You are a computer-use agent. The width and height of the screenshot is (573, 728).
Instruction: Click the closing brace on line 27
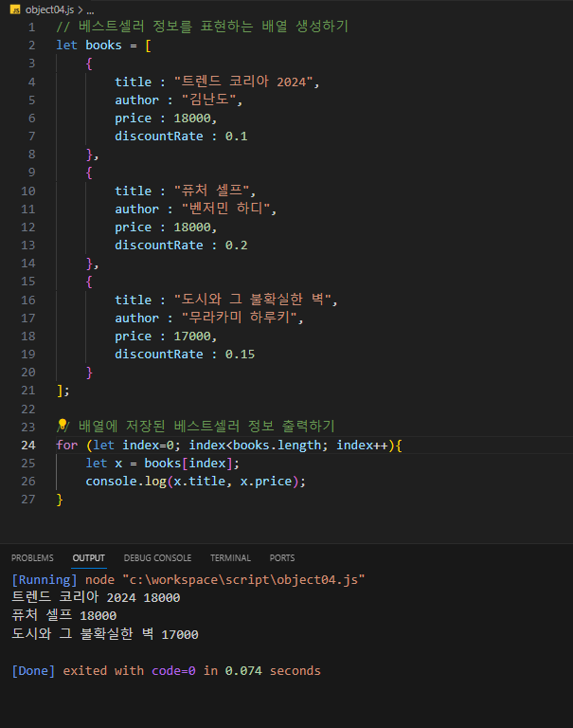(x=60, y=500)
